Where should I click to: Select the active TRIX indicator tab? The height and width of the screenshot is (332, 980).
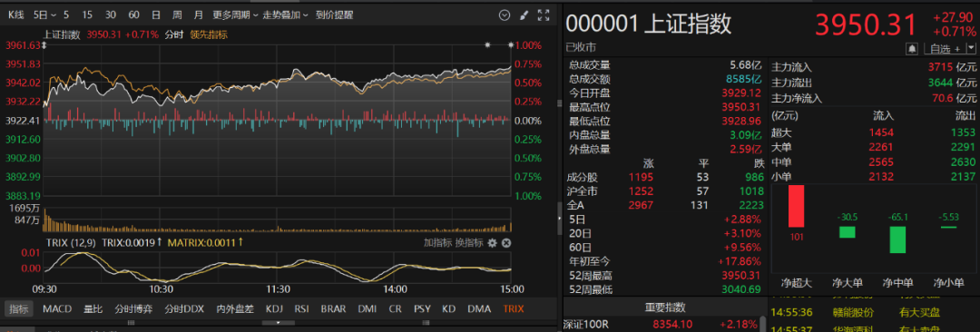coord(513,308)
